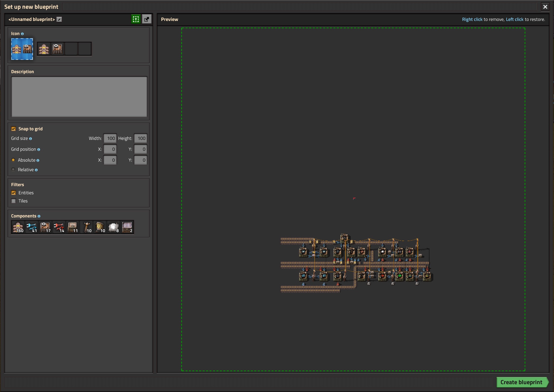Click the <Unnamed blueprint> title text
Screen dimensions: 554x392
click(x=32, y=19)
